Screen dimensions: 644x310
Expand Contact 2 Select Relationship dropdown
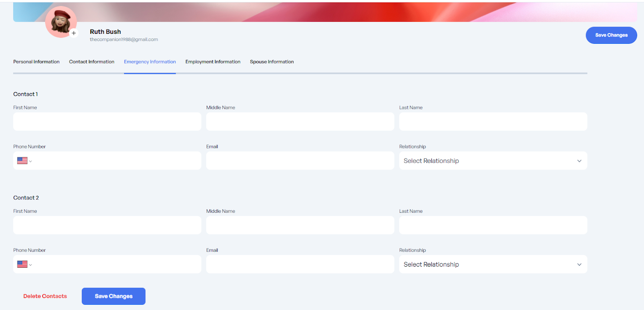click(493, 265)
